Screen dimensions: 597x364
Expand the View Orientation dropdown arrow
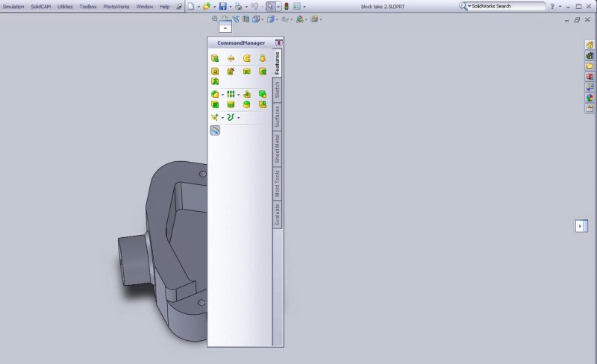[x=263, y=20]
